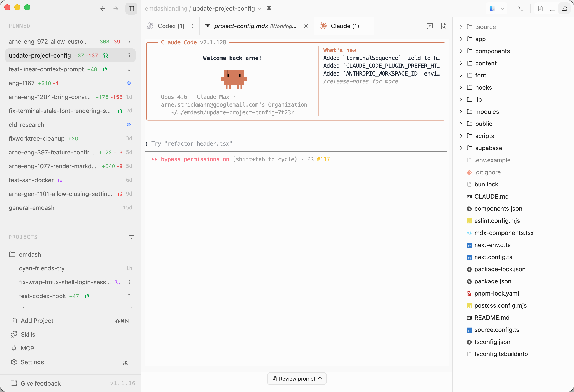Image resolution: width=574 pixels, height=392 pixels.
Task: Click the diff document icon in top toolbar
Action: coord(540,9)
